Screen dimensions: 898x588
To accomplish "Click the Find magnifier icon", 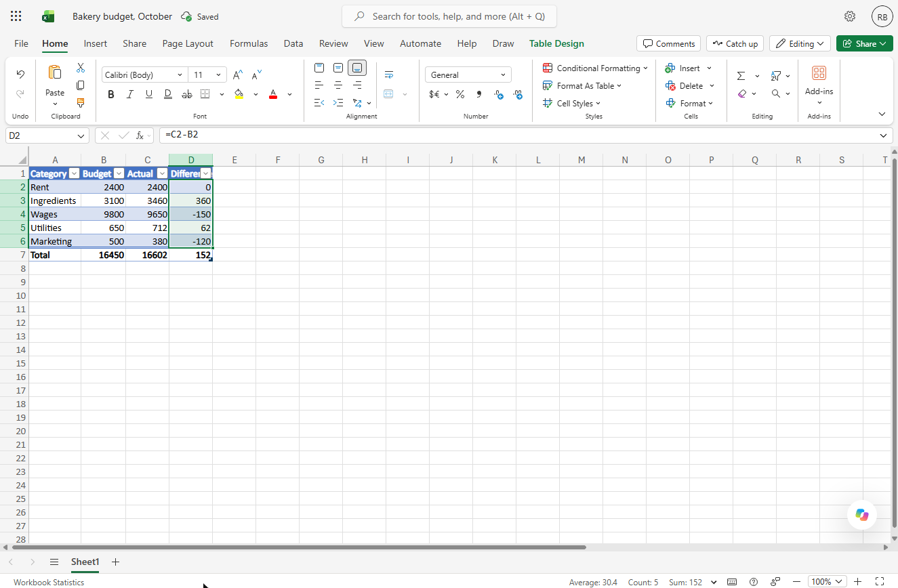I will (x=776, y=93).
